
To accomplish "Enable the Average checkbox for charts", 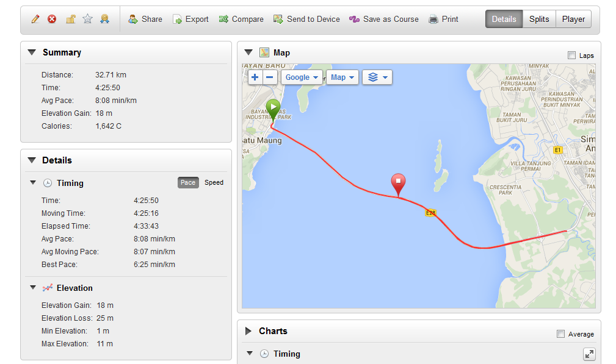I will (561, 334).
